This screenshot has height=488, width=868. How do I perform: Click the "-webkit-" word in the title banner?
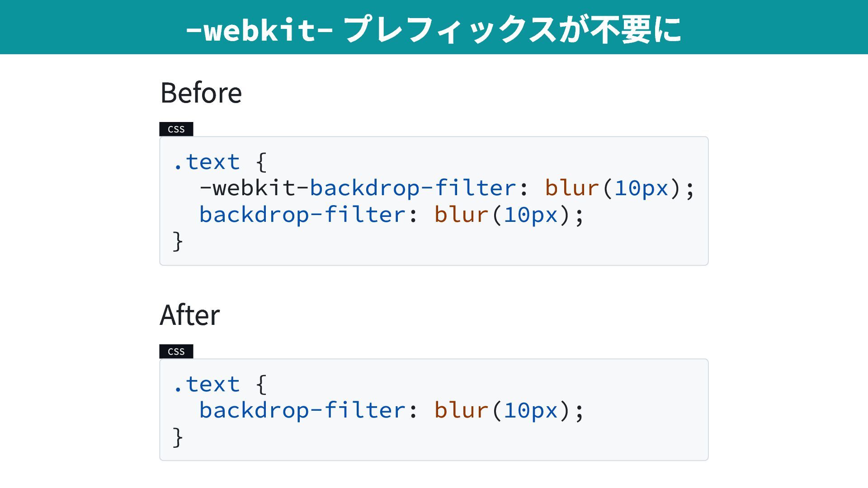pyautogui.click(x=259, y=30)
